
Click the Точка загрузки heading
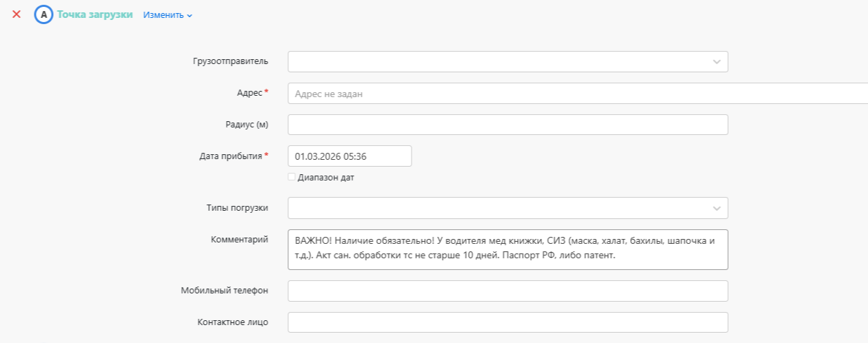(94, 14)
